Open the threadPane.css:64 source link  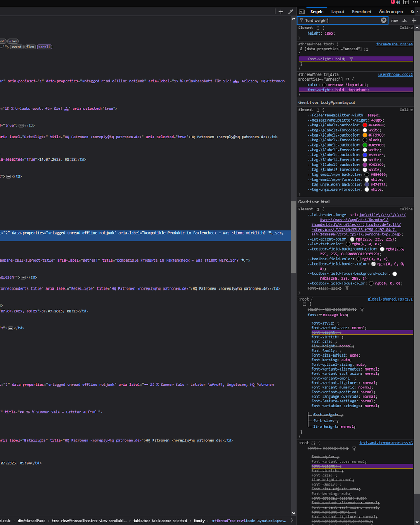(x=394, y=45)
